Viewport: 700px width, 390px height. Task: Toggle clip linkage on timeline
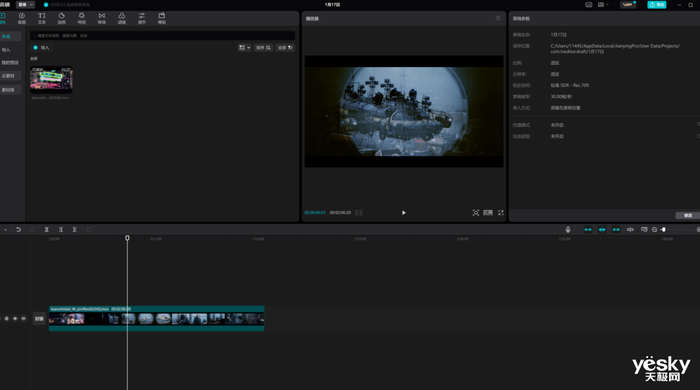click(x=616, y=230)
